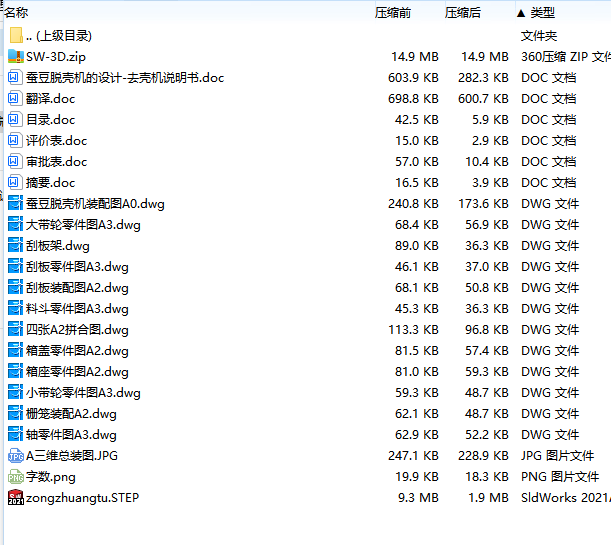This screenshot has height=545, width=611.
Task: Click the DWG icon of 蚕豆脱壳机装配图A0.dwg
Action: [16, 204]
